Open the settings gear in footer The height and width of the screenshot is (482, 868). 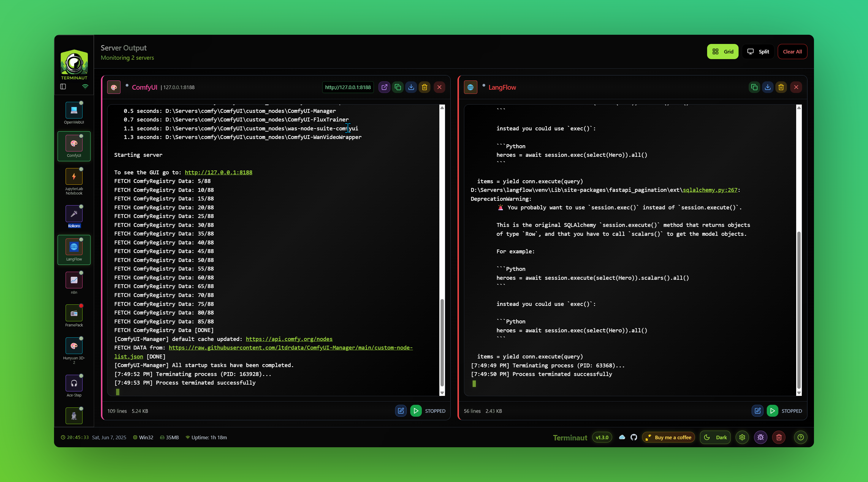[742, 437]
